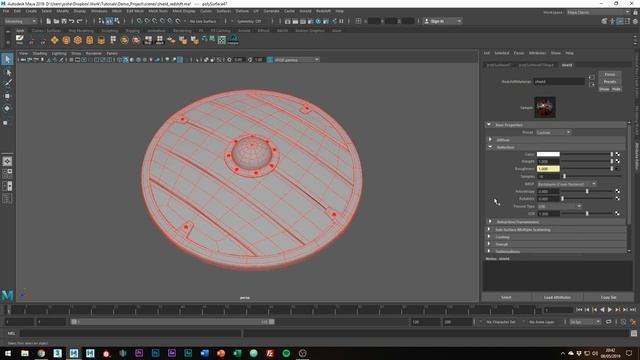Image resolution: width=640 pixels, height=360 pixels.
Task: Open the viewport Lighting menu
Action: (x=59, y=53)
